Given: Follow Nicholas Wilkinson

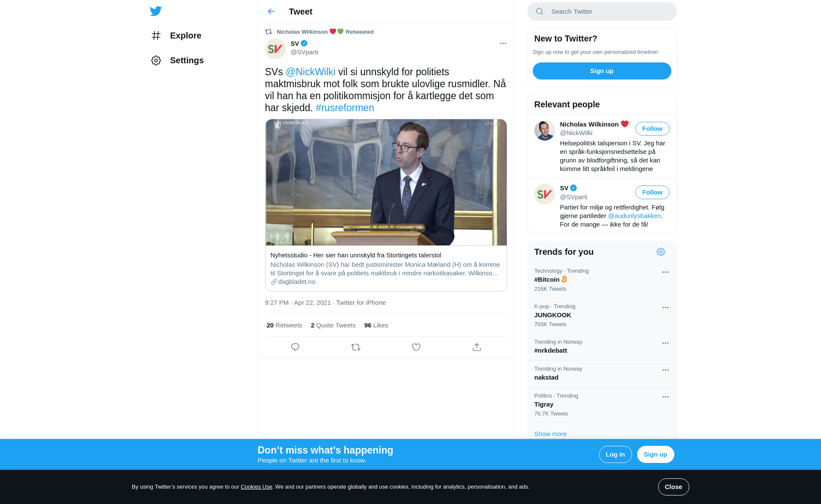Looking at the screenshot, I should click(x=652, y=129).
